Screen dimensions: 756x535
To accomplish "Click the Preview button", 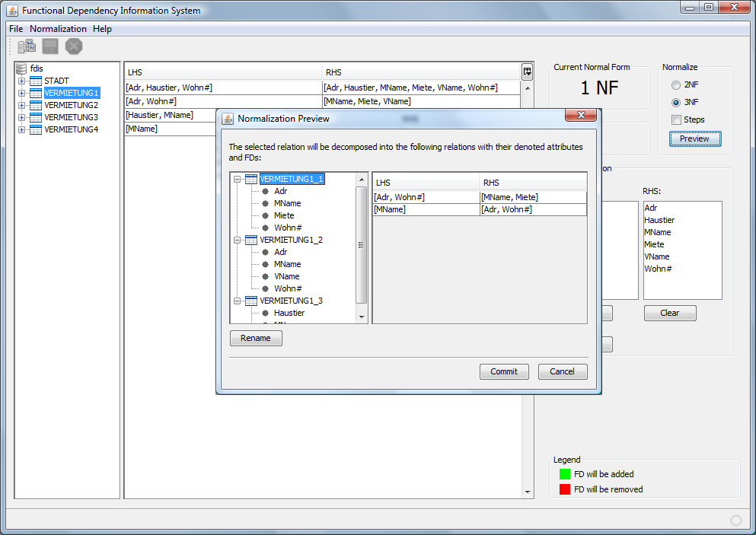I will [695, 139].
